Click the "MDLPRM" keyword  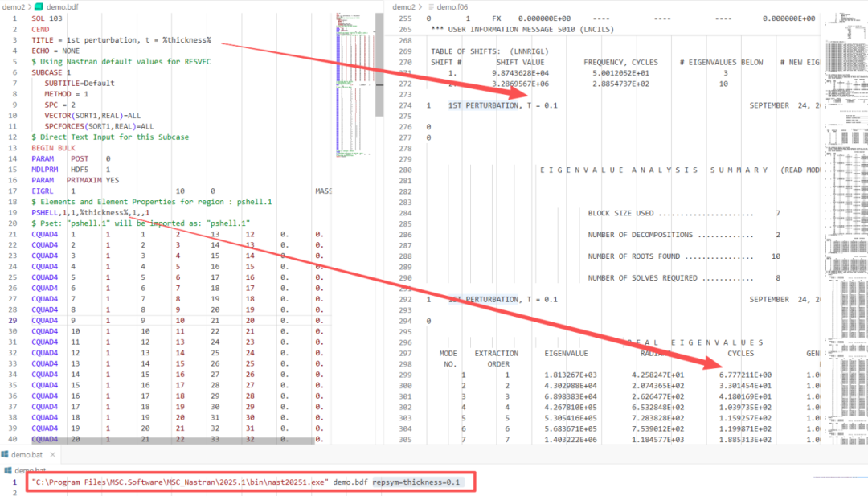(45, 170)
